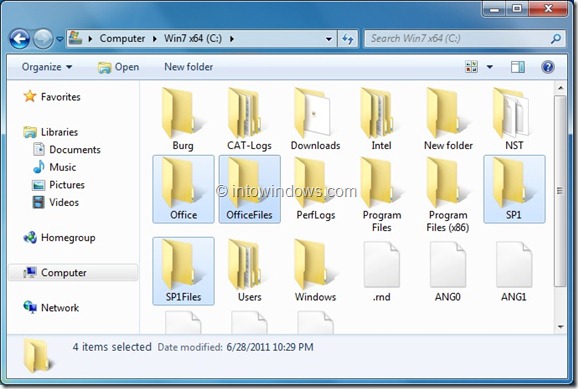This screenshot has height=389, width=578.
Task: Click the search magnifier icon
Action: click(556, 38)
